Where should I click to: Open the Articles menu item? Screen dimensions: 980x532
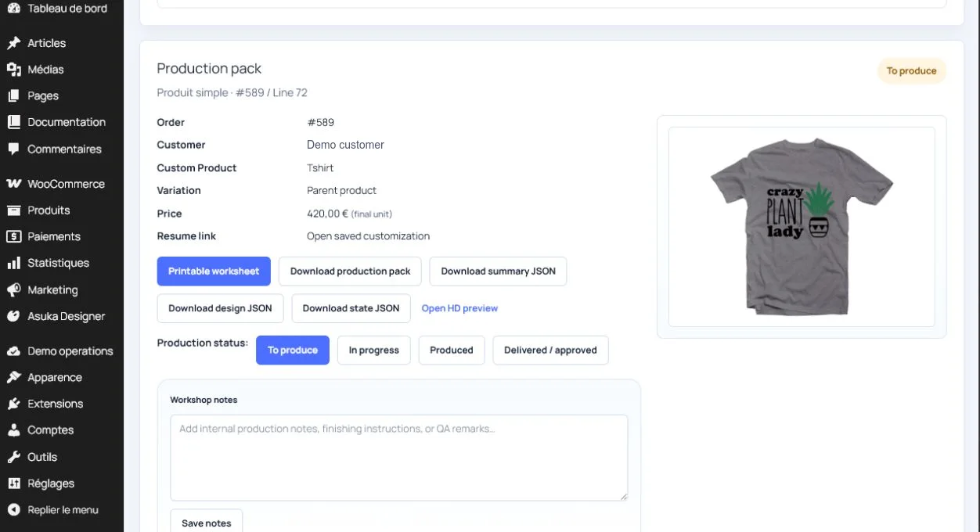[x=47, y=43]
